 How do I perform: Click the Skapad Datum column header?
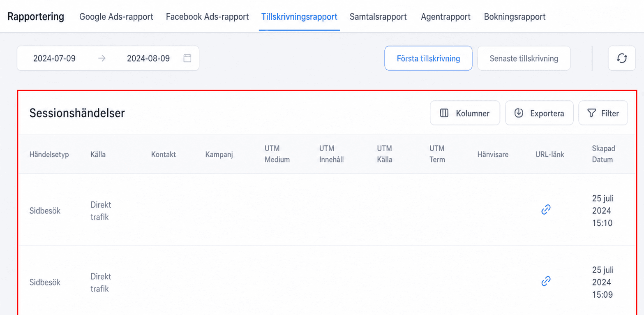tap(604, 154)
